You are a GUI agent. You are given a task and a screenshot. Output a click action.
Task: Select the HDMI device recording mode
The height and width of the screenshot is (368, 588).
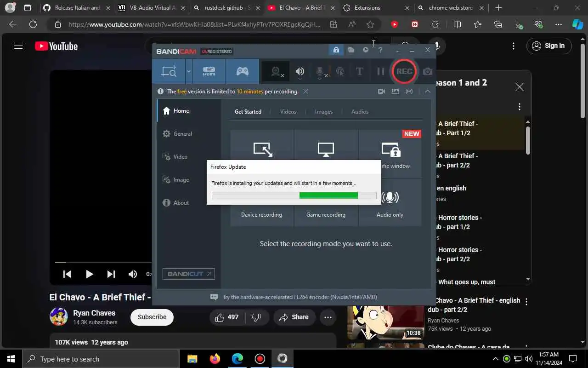[209, 71]
